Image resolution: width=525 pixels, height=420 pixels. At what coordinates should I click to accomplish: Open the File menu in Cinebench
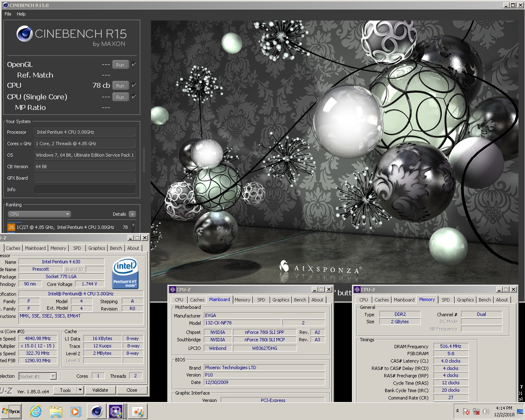point(8,14)
